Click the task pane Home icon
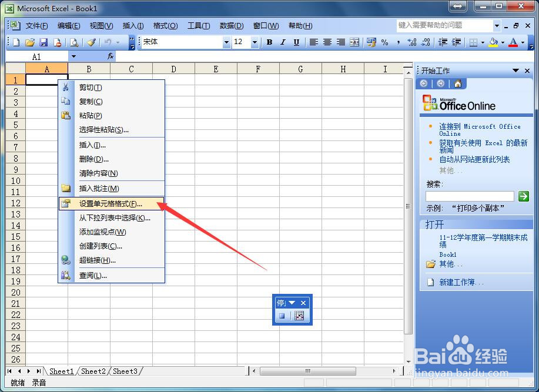Screen dimensions: 539x392 pos(458,83)
